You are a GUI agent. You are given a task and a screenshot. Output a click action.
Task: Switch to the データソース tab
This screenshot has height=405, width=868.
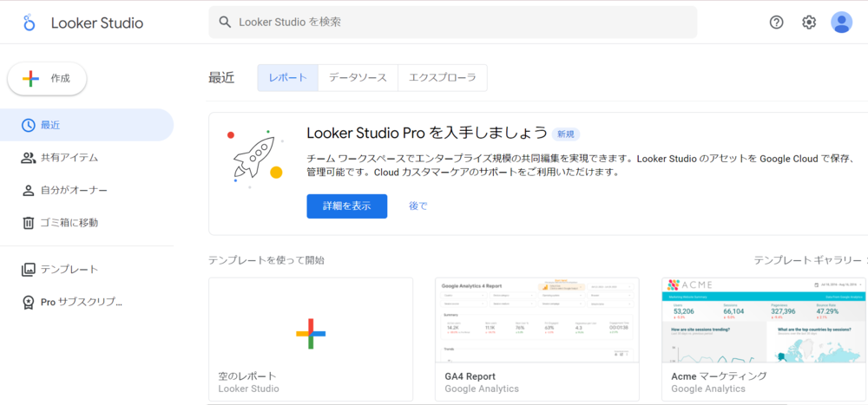tap(358, 77)
